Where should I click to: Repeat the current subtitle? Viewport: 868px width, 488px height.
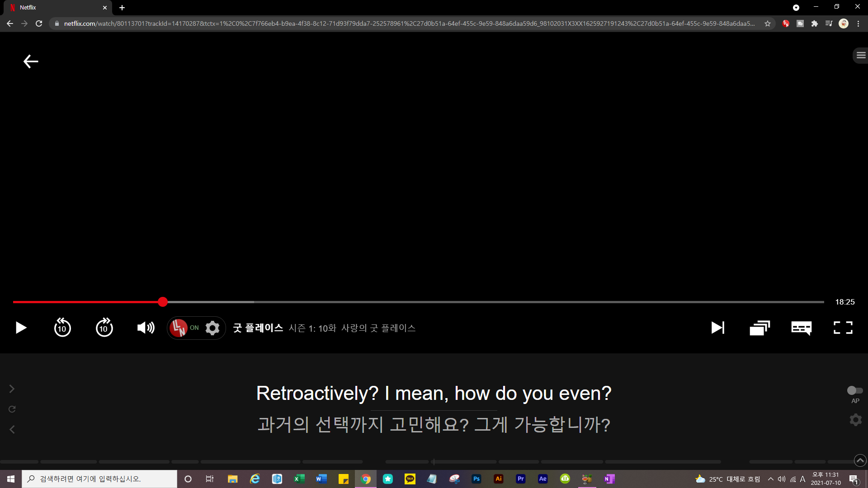[x=12, y=409]
